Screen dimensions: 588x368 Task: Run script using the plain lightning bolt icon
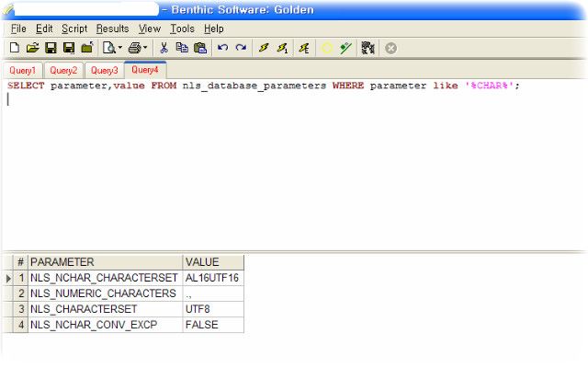coord(264,48)
